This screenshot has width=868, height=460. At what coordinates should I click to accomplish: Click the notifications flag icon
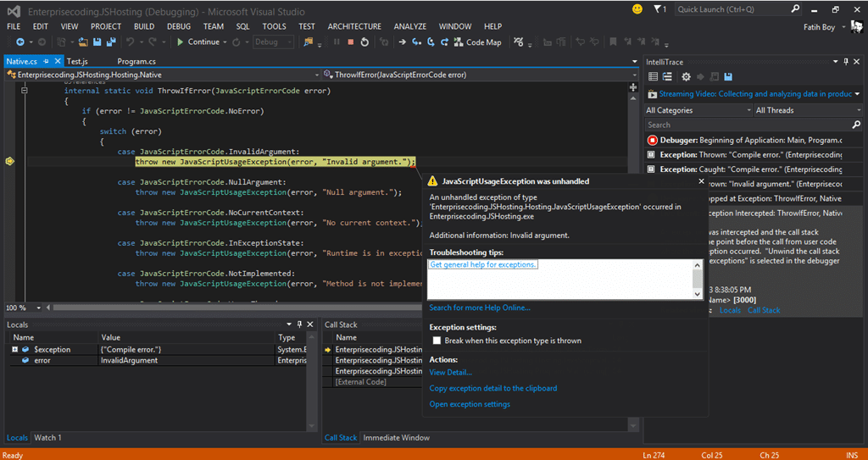tap(658, 8)
